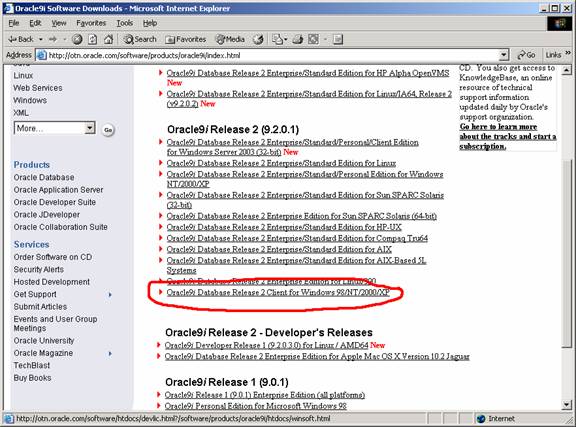Open the Enterprise/Standard Edition for AIX link

(x=279, y=249)
